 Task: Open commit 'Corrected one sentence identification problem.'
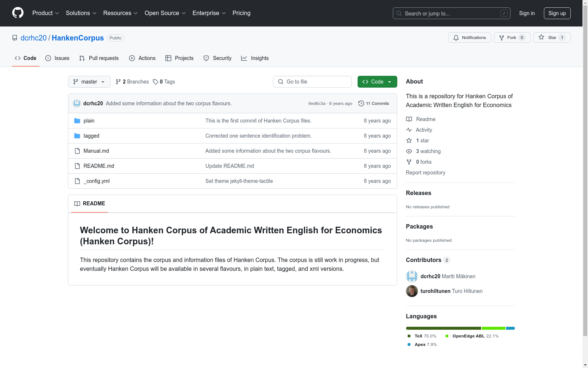click(259, 136)
